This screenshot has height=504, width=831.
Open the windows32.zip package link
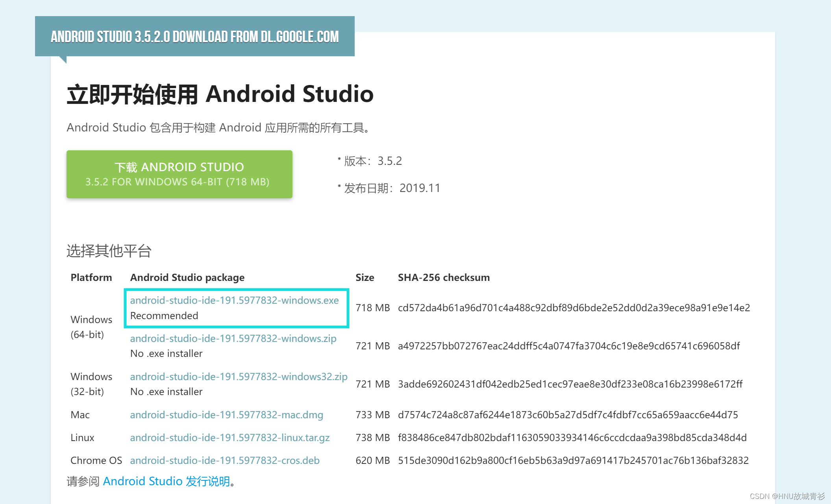[239, 377]
